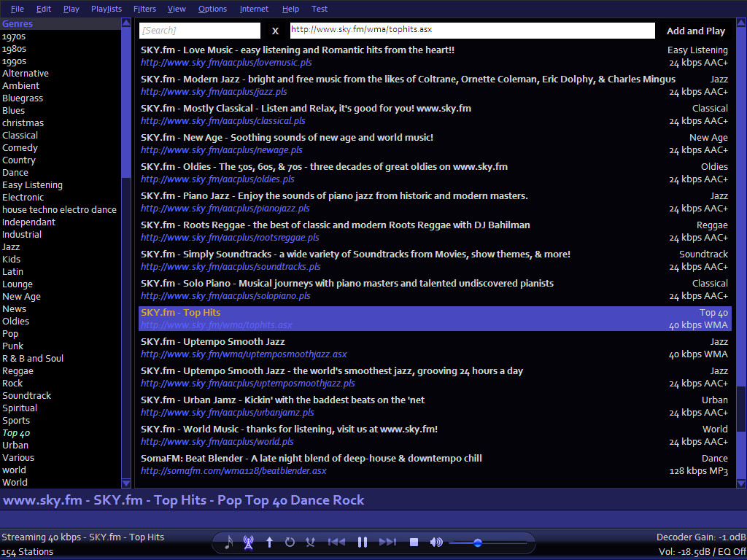747x560 pixels.
Task: Select the R & B and Soul genre
Action: [32, 358]
